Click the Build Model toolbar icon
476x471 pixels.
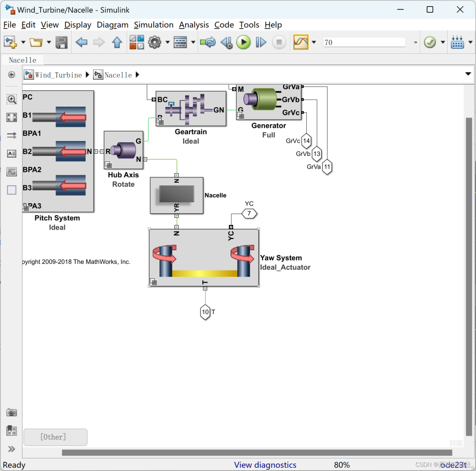[457, 42]
